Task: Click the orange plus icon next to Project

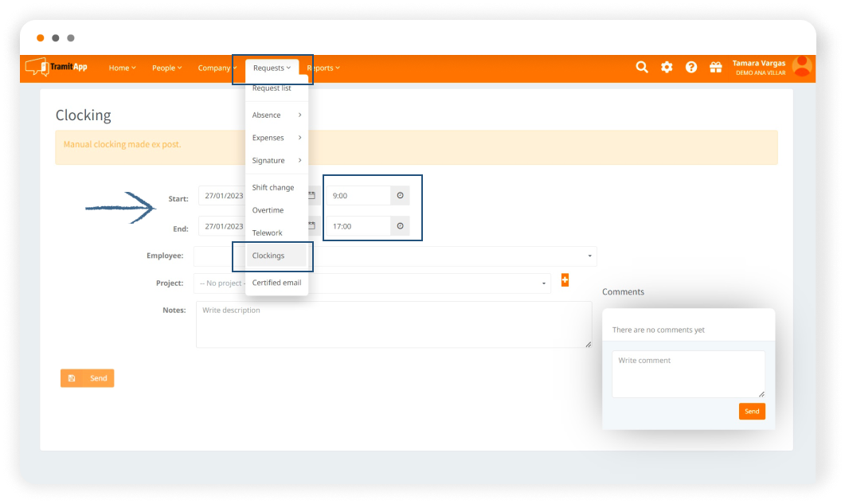Action: click(x=565, y=279)
